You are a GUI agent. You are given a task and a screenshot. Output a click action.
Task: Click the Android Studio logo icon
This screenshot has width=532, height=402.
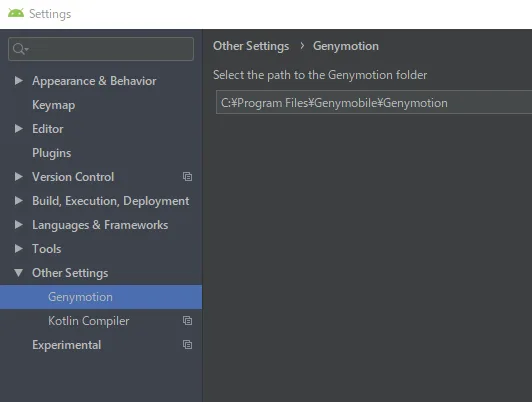[16, 13]
